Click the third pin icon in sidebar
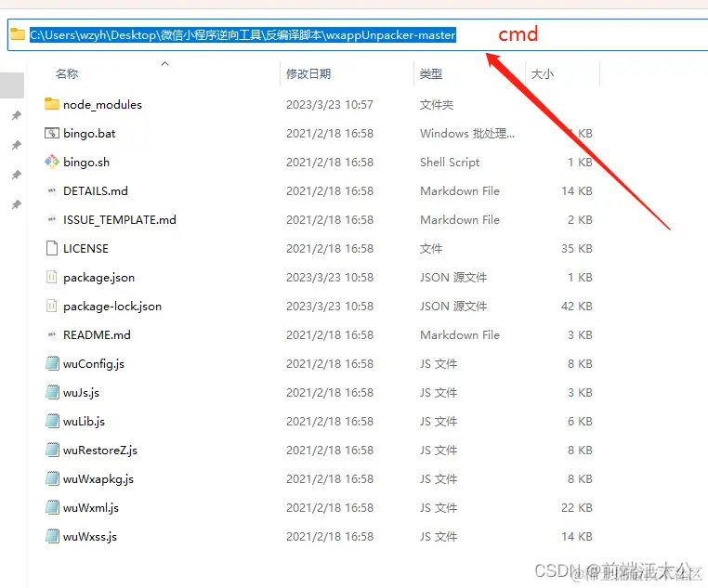Viewport: 708px width, 588px height. (16, 175)
